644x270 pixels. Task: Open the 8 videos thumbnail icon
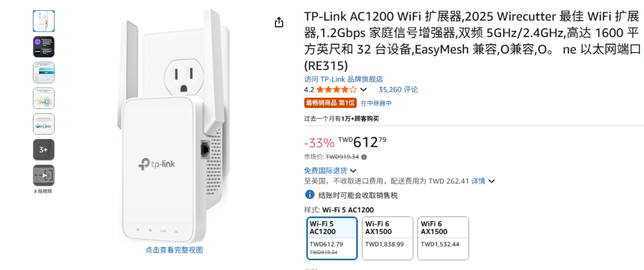click(44, 175)
